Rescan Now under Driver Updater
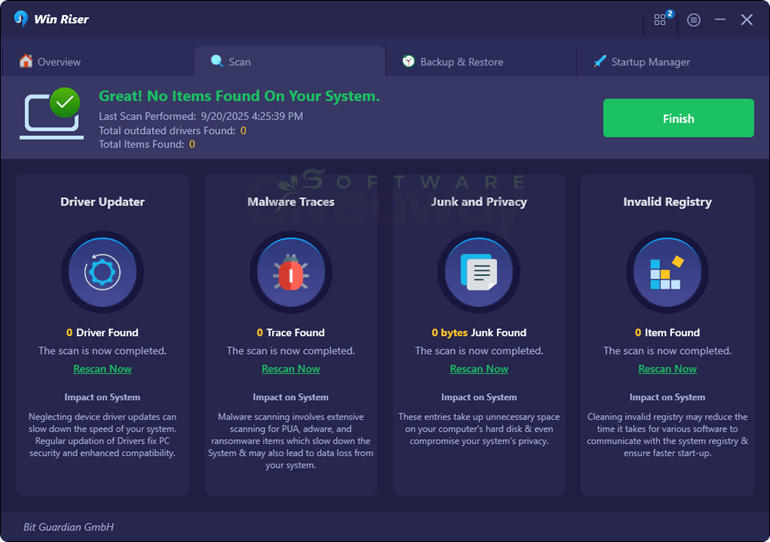The image size is (770, 542). [102, 369]
